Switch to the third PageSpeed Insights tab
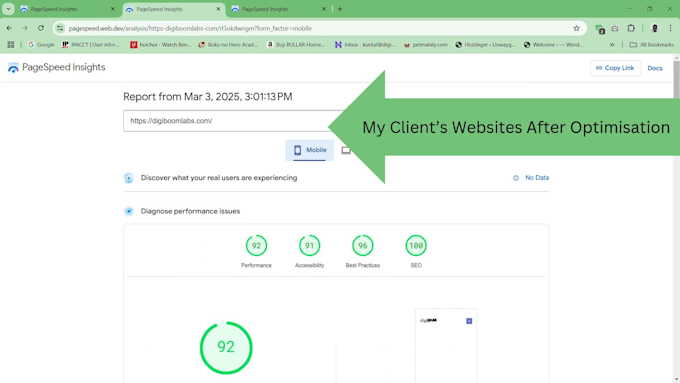This screenshot has height=383, width=680. click(278, 9)
